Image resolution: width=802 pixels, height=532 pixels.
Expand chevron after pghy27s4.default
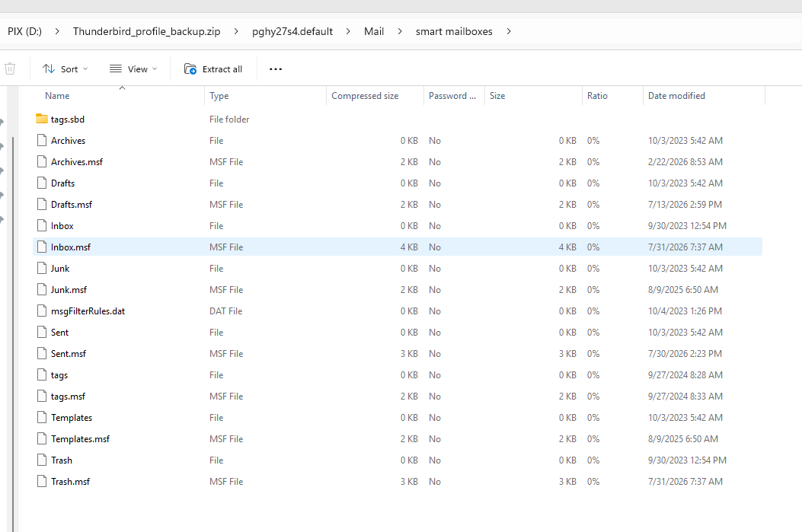pyautogui.click(x=348, y=31)
